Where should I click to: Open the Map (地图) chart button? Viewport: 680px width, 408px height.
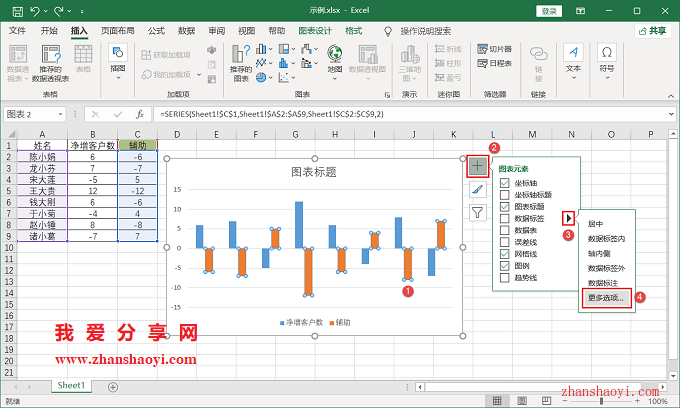334,62
